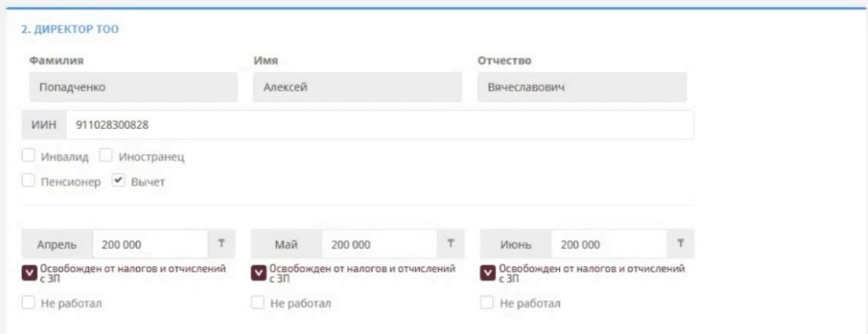Tick the Иностранец checkbox
This screenshot has height=334, width=868.
pyautogui.click(x=106, y=155)
